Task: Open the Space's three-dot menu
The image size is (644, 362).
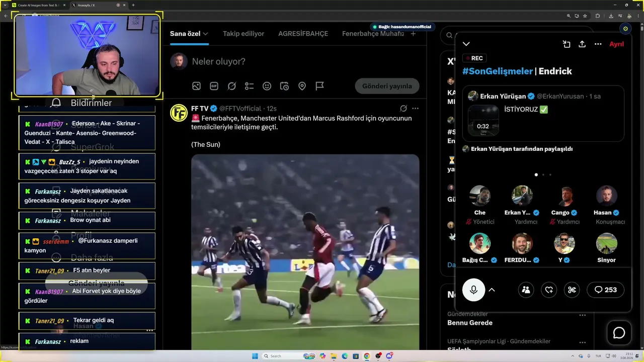Action: click(x=598, y=44)
